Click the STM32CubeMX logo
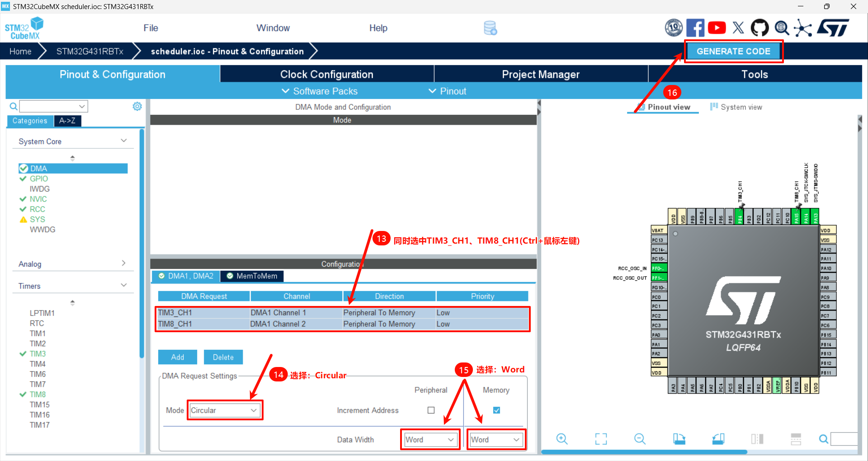Image resolution: width=868 pixels, height=461 pixels. 24,28
